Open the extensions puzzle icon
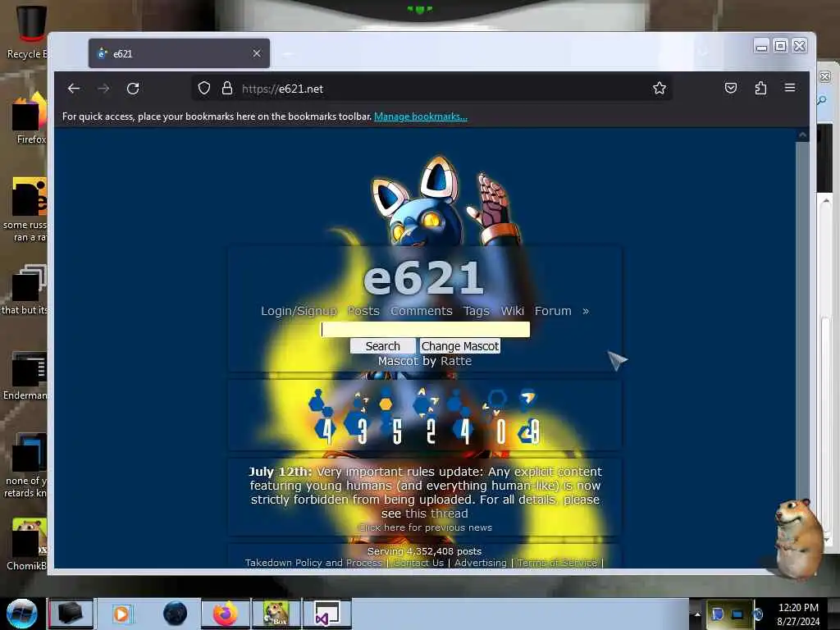 coord(760,88)
